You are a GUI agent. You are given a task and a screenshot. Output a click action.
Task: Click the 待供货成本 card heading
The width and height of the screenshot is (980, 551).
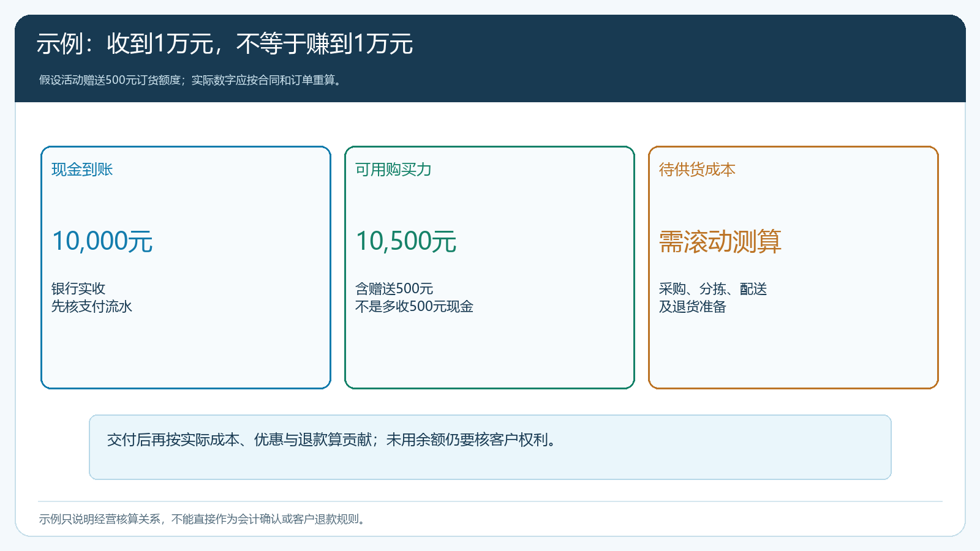click(x=697, y=170)
